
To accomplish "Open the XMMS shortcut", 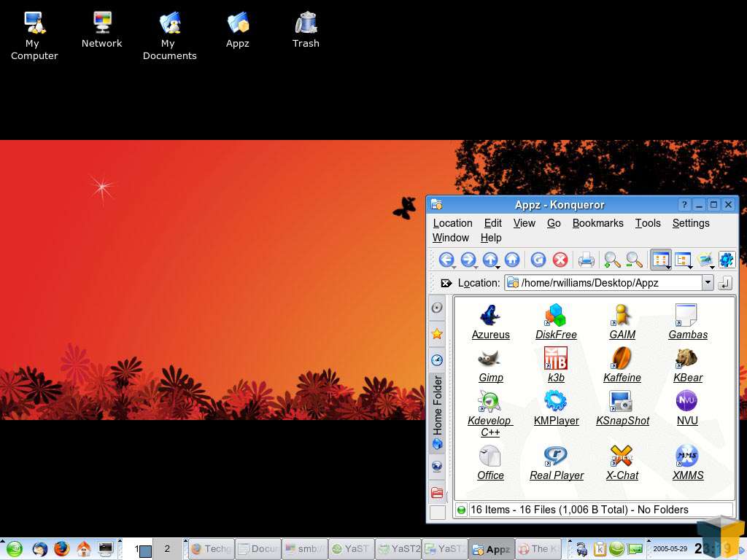I will click(687, 463).
